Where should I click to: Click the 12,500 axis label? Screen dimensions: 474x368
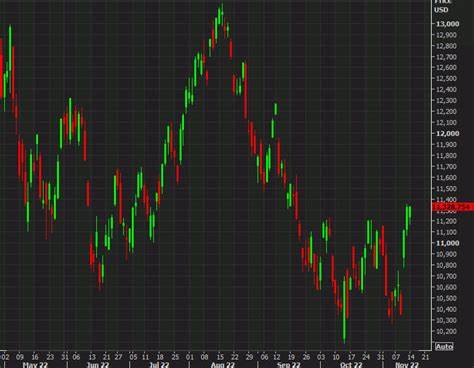point(446,79)
